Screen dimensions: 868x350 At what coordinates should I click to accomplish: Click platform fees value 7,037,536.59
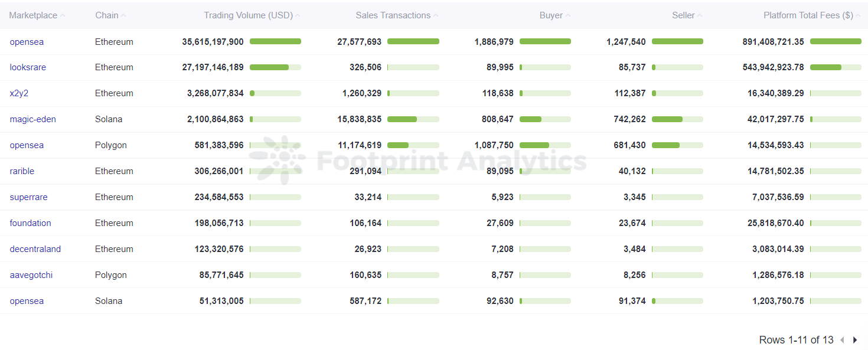(778, 197)
